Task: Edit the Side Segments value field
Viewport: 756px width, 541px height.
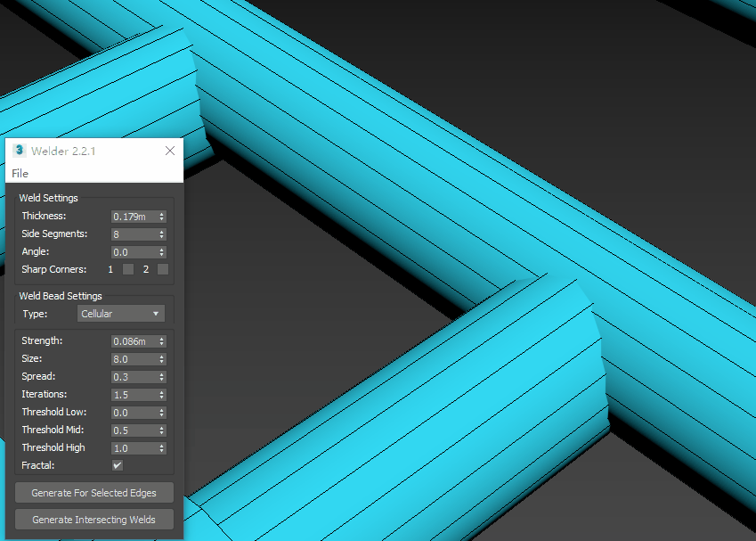Action: tap(134, 234)
